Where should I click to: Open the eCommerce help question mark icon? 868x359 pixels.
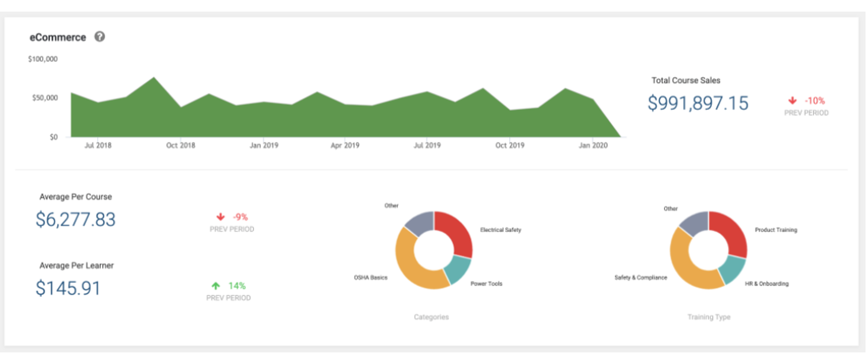tap(100, 37)
